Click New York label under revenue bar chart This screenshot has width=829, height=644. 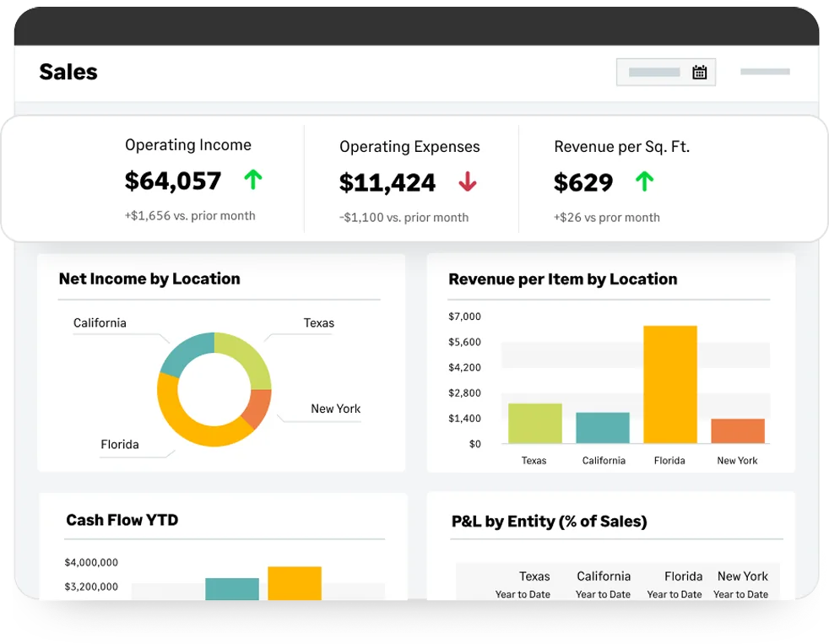point(738,461)
